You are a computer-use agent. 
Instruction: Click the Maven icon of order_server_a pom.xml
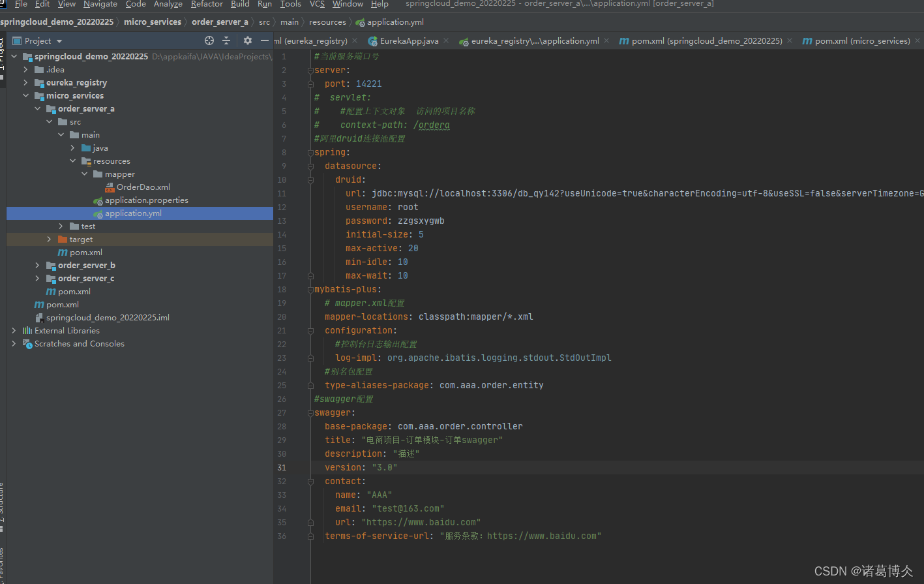[63, 253]
